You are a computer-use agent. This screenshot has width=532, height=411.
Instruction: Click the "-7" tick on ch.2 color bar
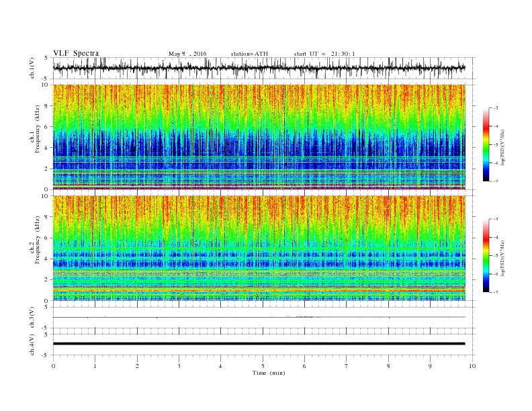click(496, 292)
